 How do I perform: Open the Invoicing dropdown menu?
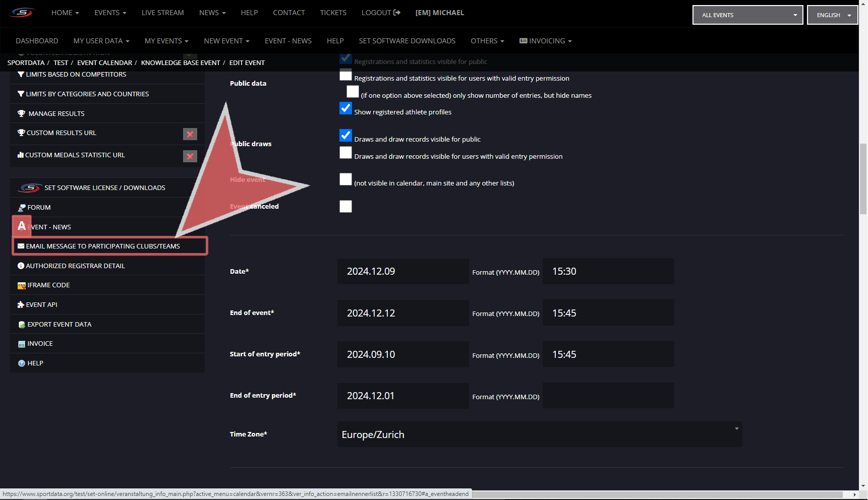point(546,41)
